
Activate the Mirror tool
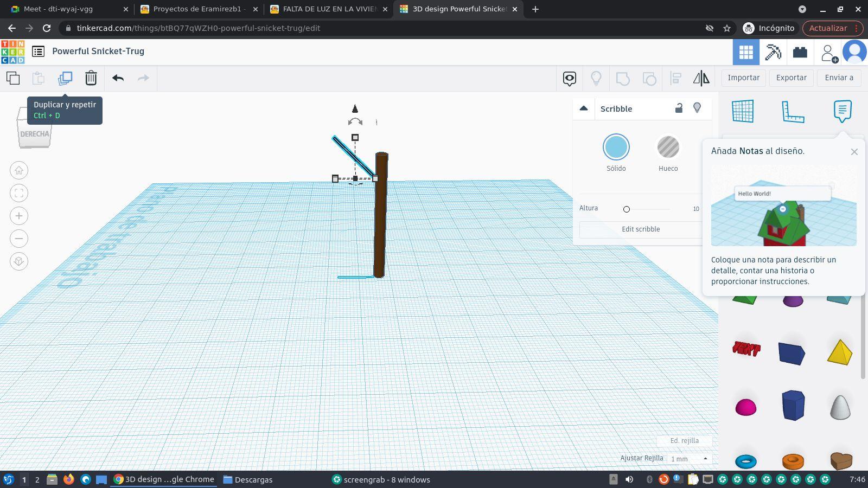coord(701,79)
